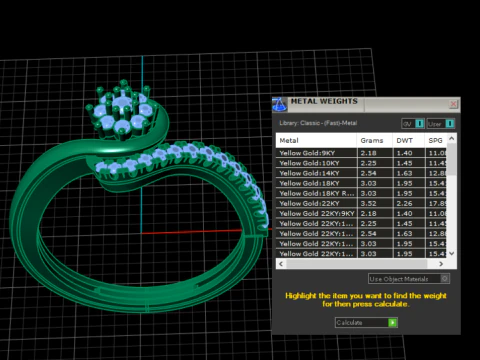Click the Metal Weights title bar
The image size is (480, 360).
[x=367, y=105]
